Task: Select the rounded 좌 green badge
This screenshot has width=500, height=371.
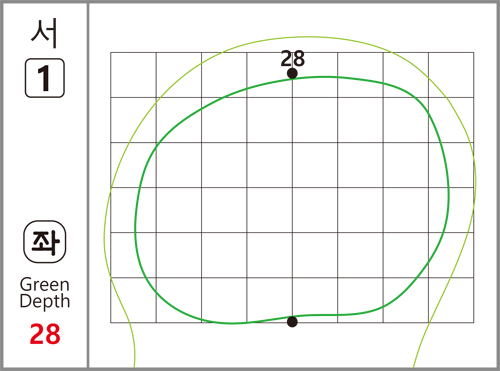Action: (x=45, y=242)
